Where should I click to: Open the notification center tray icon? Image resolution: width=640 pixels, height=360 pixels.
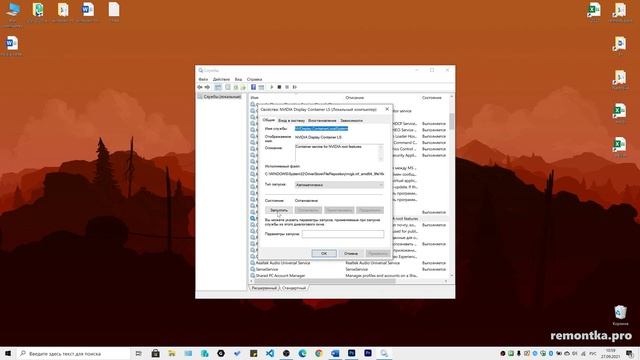pyautogui.click(x=631, y=353)
